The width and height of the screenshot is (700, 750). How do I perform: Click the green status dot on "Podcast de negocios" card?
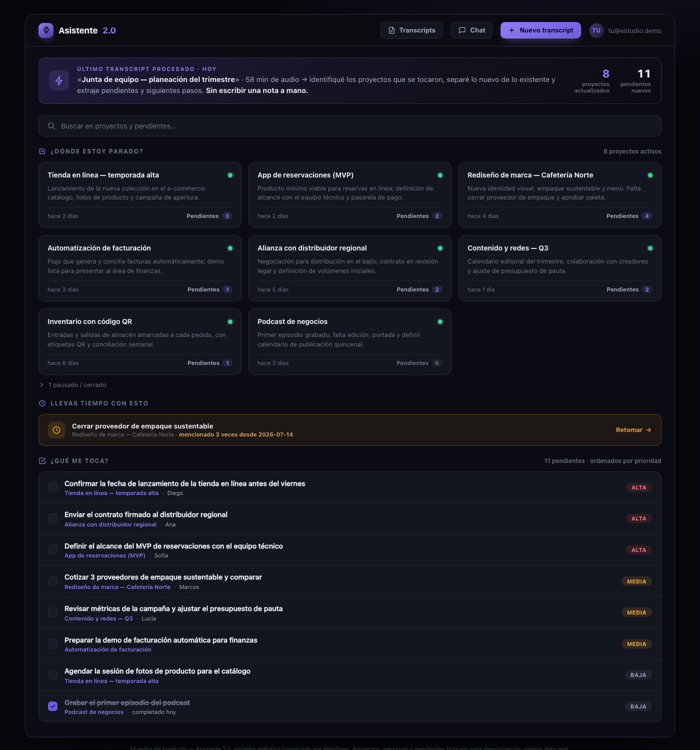(x=440, y=322)
